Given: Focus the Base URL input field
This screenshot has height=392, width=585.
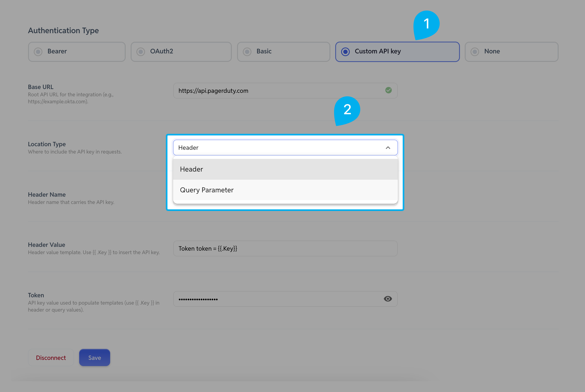Looking at the screenshot, I should tap(285, 91).
